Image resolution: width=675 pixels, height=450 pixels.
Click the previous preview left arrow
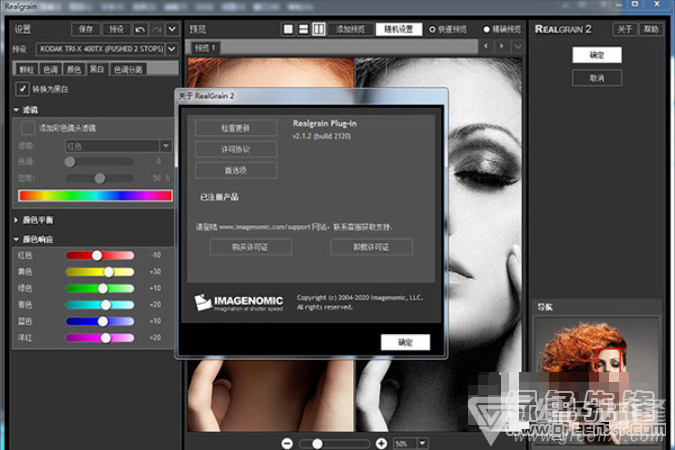(x=486, y=46)
